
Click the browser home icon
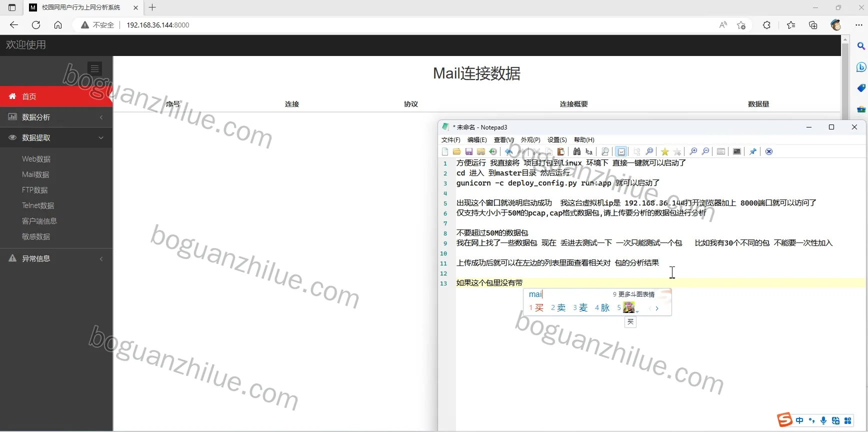pos(58,25)
